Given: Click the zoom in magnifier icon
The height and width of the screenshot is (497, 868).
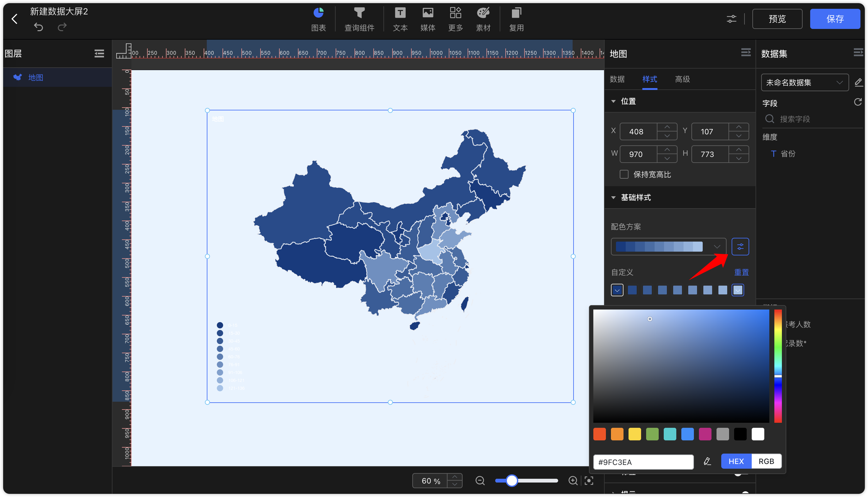Looking at the screenshot, I should pos(573,481).
